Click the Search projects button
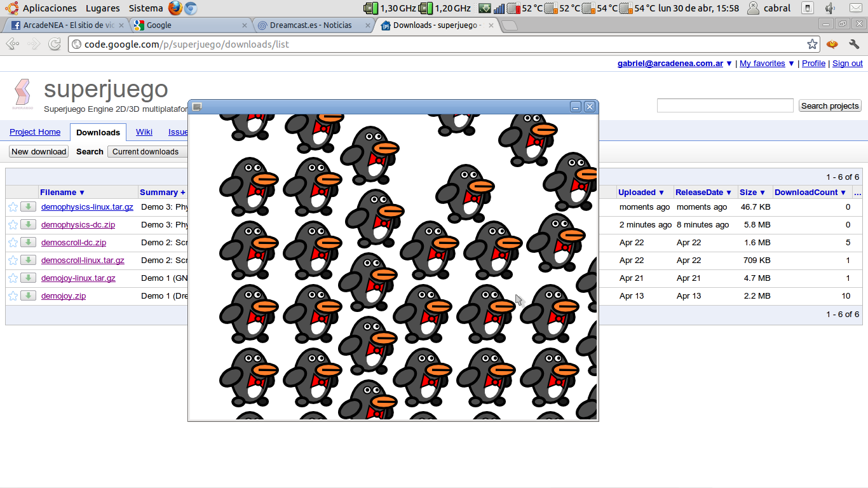868x488 pixels. tap(830, 105)
